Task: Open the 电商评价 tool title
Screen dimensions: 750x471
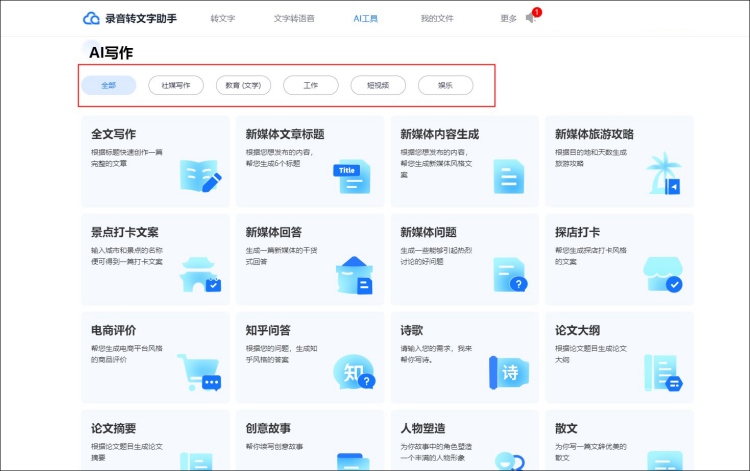Action: point(113,330)
